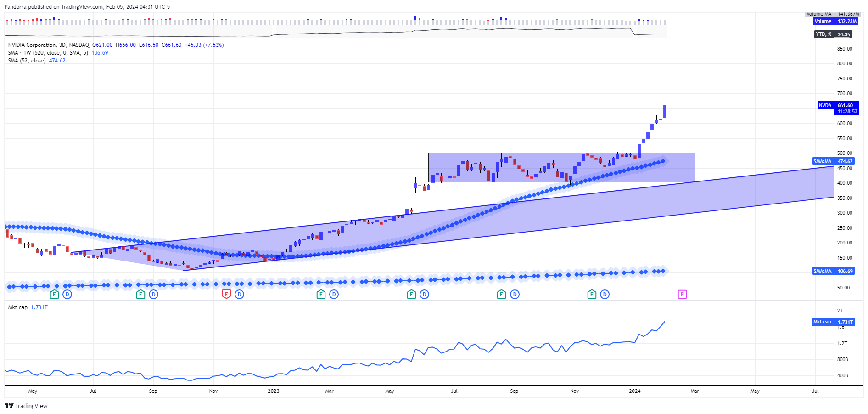Click the earnings E marker of late May 2023

411,294
